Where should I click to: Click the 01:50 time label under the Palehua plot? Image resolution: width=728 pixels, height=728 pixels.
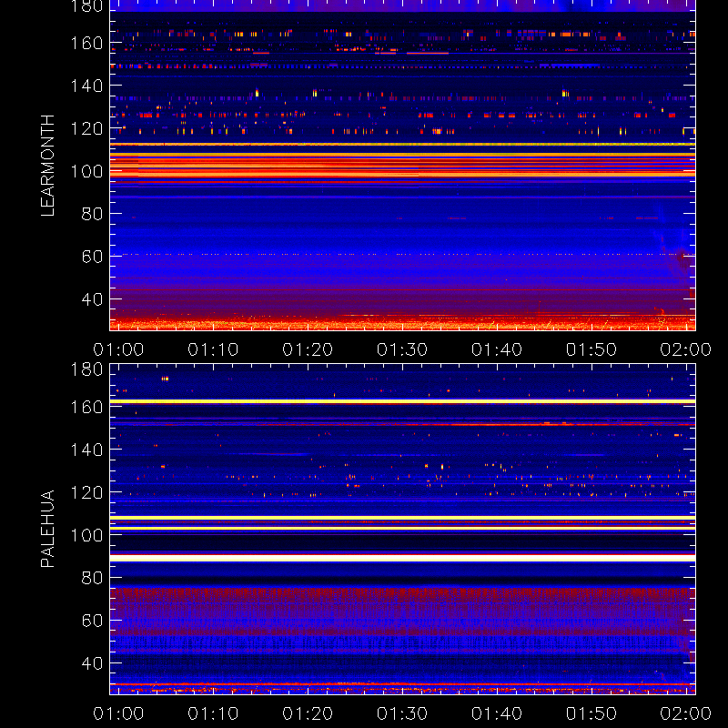[x=591, y=713]
